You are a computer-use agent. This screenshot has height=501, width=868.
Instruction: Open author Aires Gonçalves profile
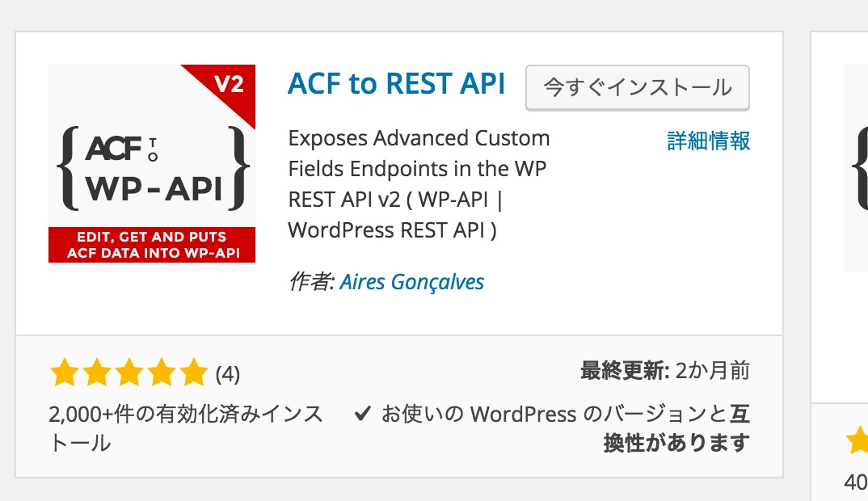(x=411, y=282)
